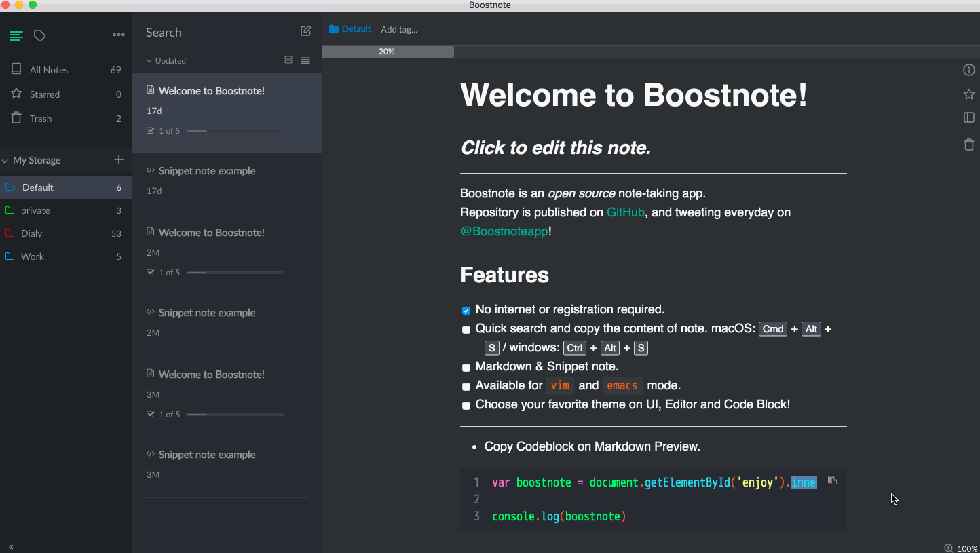Image resolution: width=980 pixels, height=553 pixels.
Task: Switch note list to default card view
Action: (288, 60)
